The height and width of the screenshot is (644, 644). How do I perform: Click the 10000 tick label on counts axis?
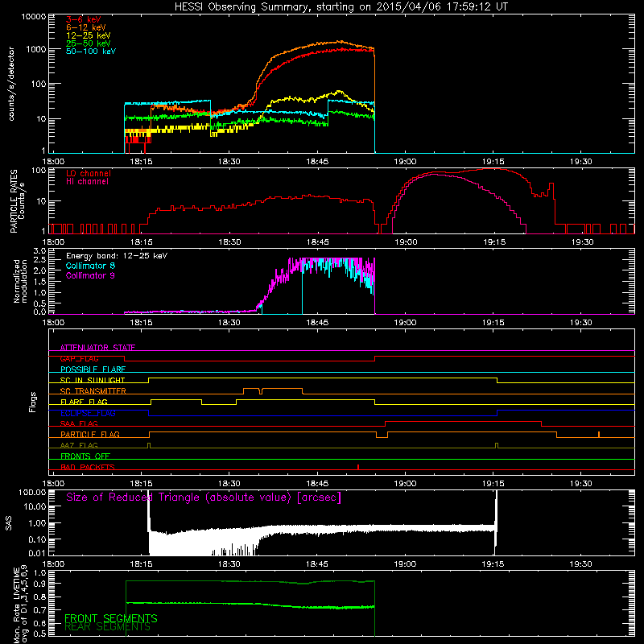coord(34,17)
